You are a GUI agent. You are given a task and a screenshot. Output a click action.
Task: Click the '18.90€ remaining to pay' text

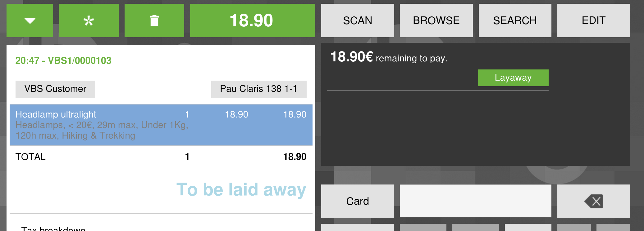(x=389, y=58)
